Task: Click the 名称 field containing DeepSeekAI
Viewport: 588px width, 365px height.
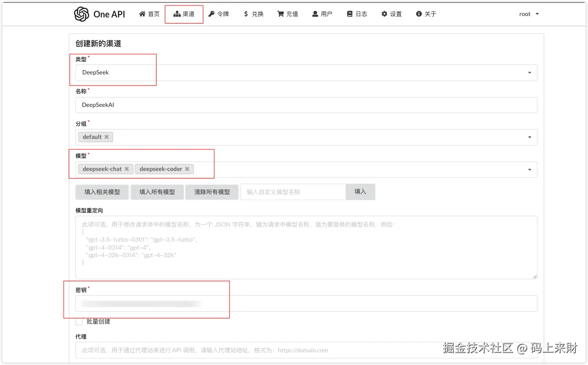Action: [306, 105]
